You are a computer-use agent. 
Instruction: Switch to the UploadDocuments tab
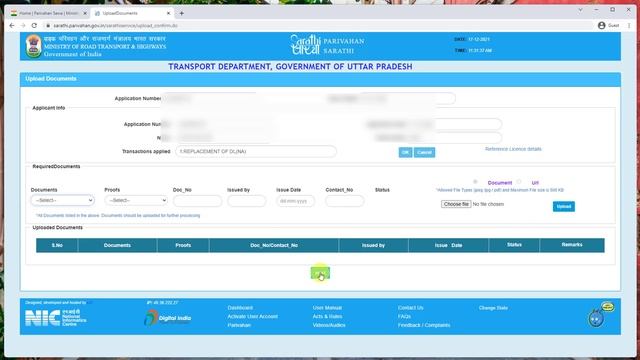(x=132, y=13)
